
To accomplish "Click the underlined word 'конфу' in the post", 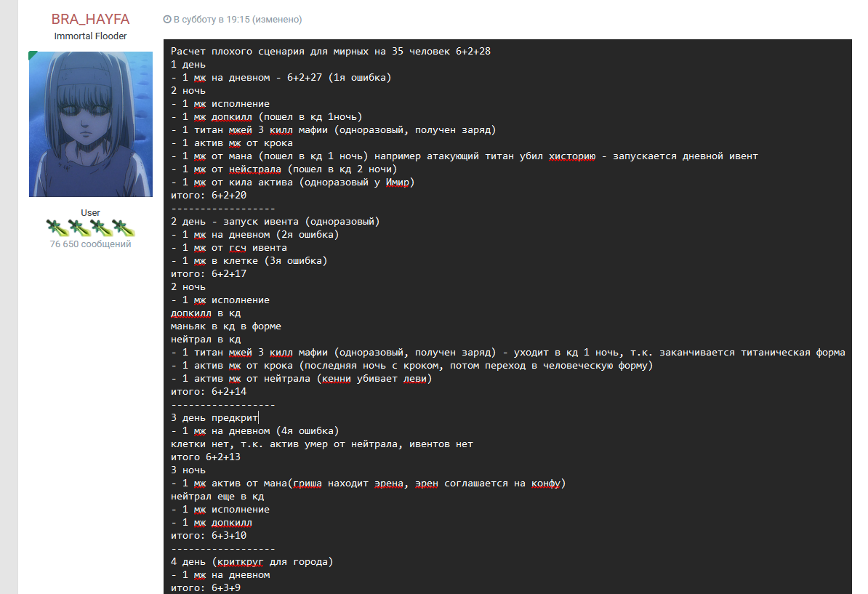I will click(547, 483).
